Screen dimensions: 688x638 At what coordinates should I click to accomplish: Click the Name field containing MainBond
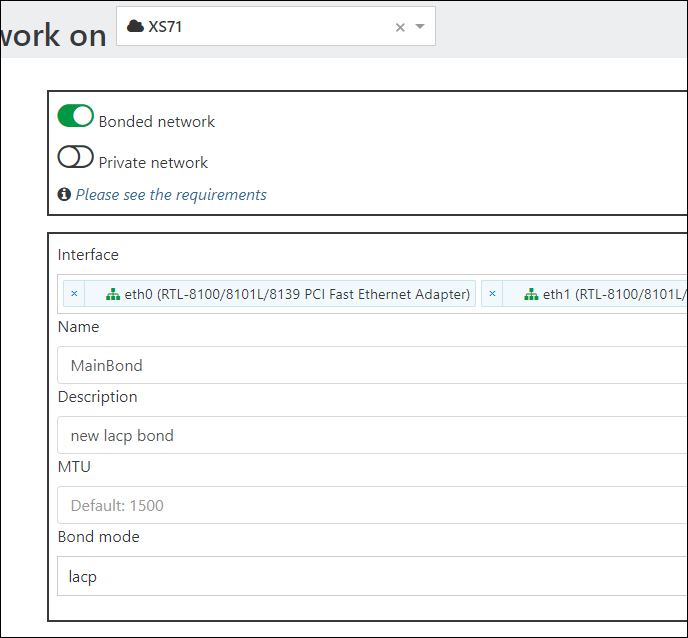[x=372, y=365]
